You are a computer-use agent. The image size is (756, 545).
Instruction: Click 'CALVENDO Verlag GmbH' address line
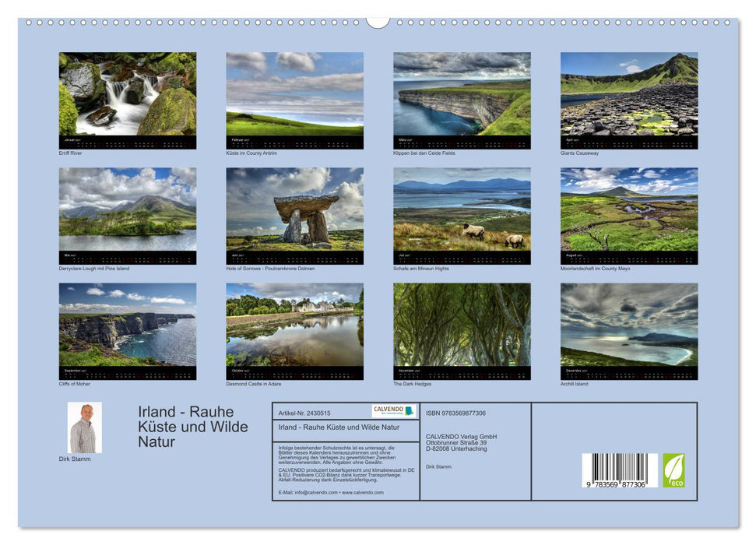pyautogui.click(x=461, y=437)
